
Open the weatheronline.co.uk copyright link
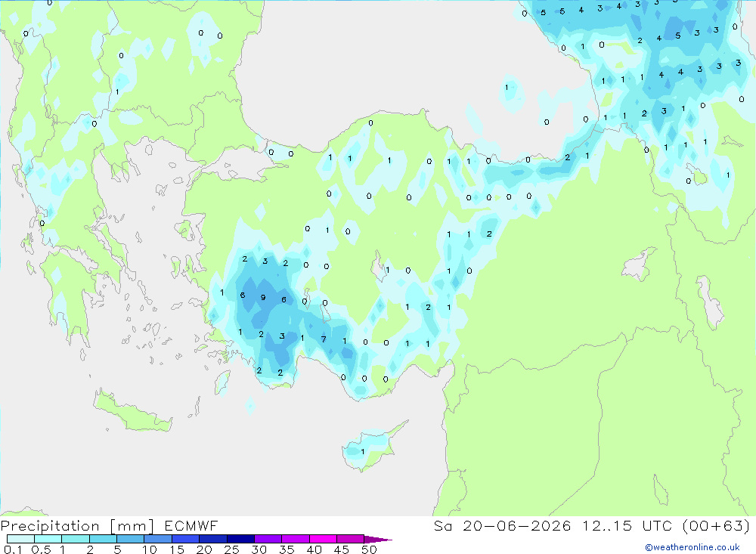tap(692, 547)
